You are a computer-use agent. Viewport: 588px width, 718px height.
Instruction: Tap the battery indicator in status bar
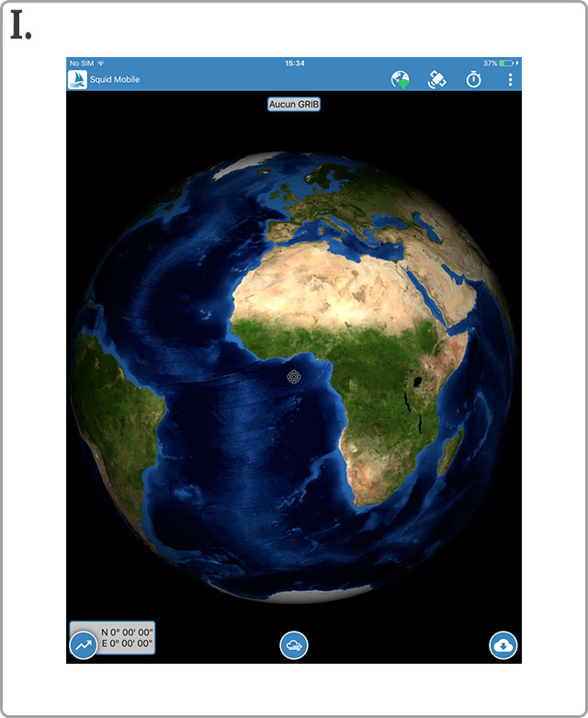505,63
